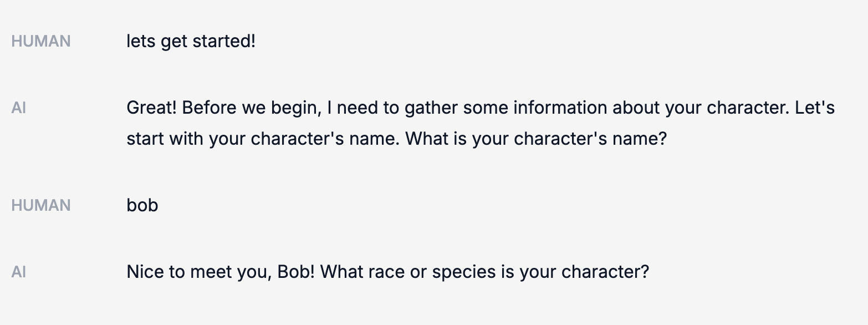Viewport: 868px width, 325px height.
Task: Click the second AI speaker label
Action: click(x=19, y=272)
